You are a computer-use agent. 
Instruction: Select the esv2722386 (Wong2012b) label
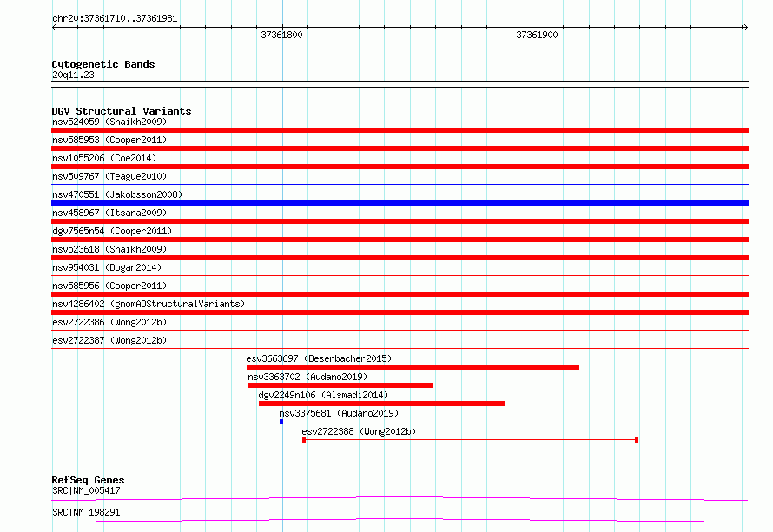(x=109, y=322)
